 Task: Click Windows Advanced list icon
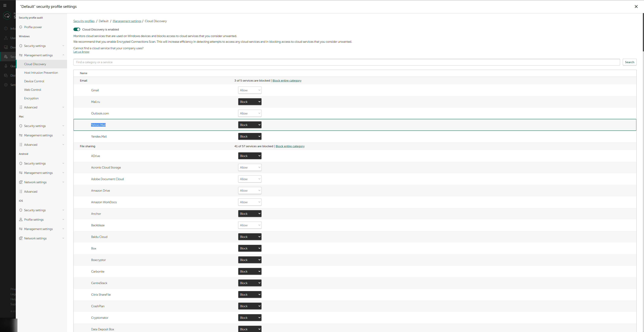click(x=21, y=107)
